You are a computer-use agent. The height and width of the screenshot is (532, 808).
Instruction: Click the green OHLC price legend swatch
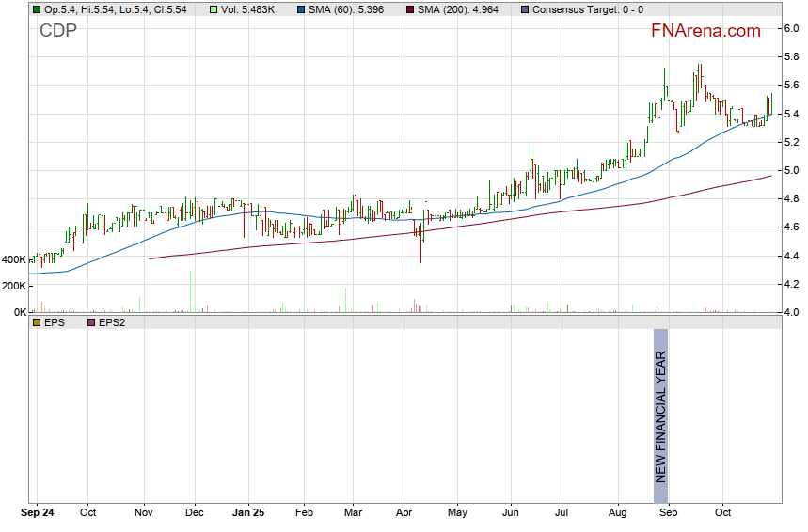(x=37, y=9)
